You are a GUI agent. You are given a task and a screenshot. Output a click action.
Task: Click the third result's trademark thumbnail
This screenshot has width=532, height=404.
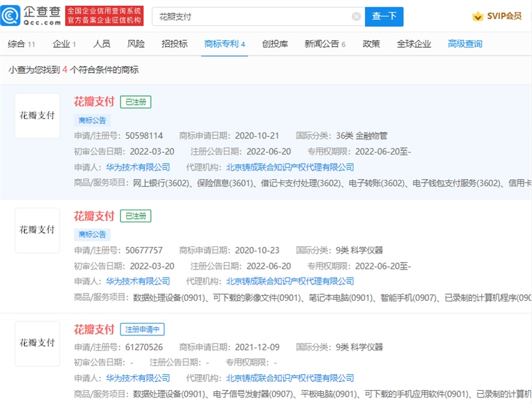tap(37, 343)
